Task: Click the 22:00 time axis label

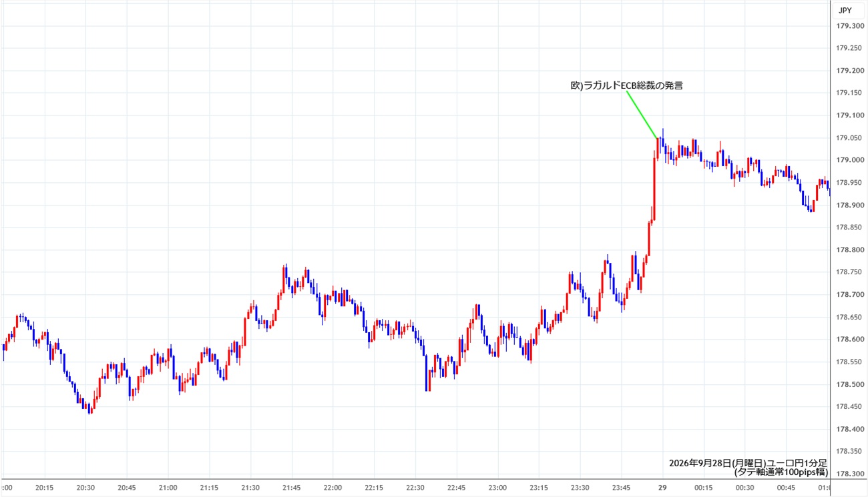Action: pyautogui.click(x=333, y=488)
